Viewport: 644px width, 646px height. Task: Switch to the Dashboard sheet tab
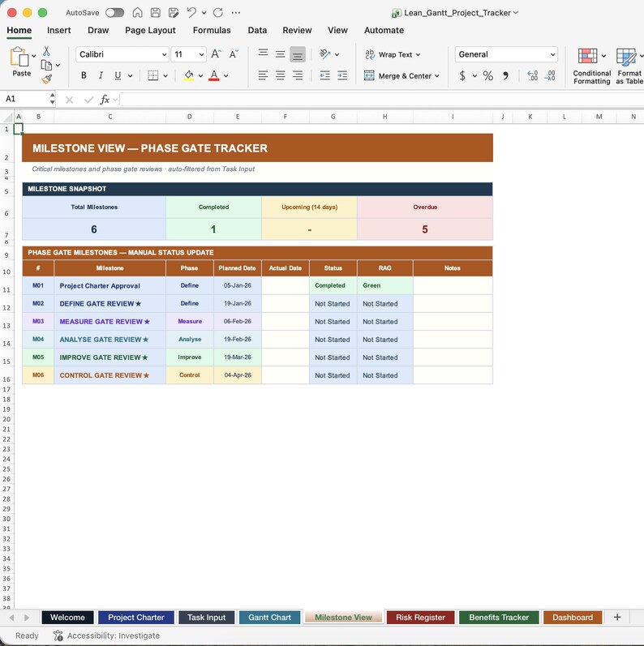click(x=573, y=617)
